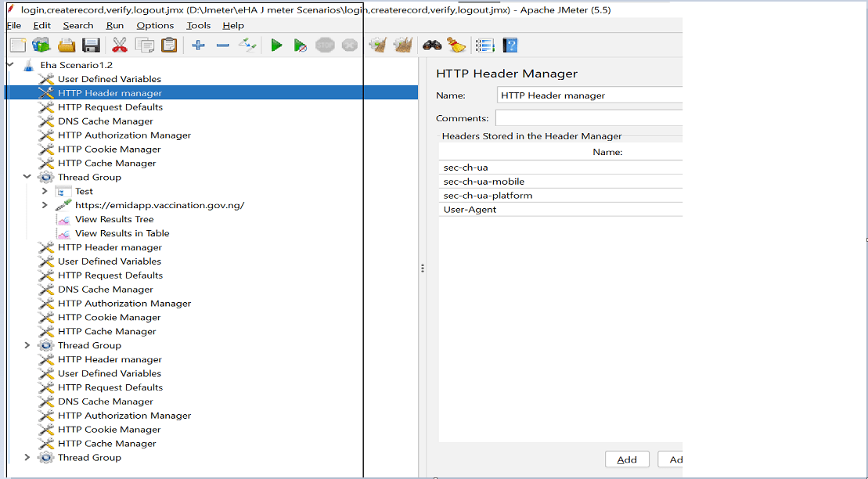Image resolution: width=868 pixels, height=479 pixels.
Task: Click the Open file folder icon
Action: [67, 45]
